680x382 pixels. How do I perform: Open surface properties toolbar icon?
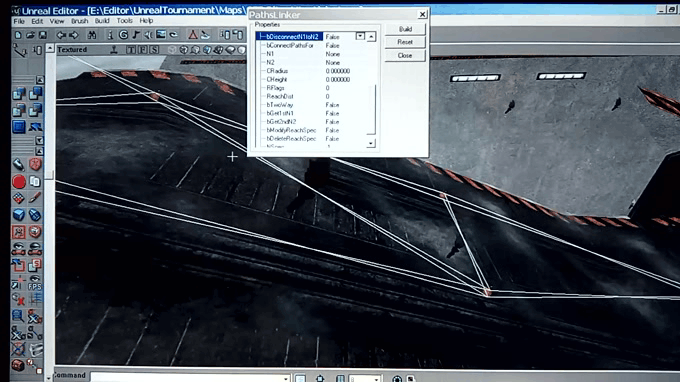click(x=238, y=35)
